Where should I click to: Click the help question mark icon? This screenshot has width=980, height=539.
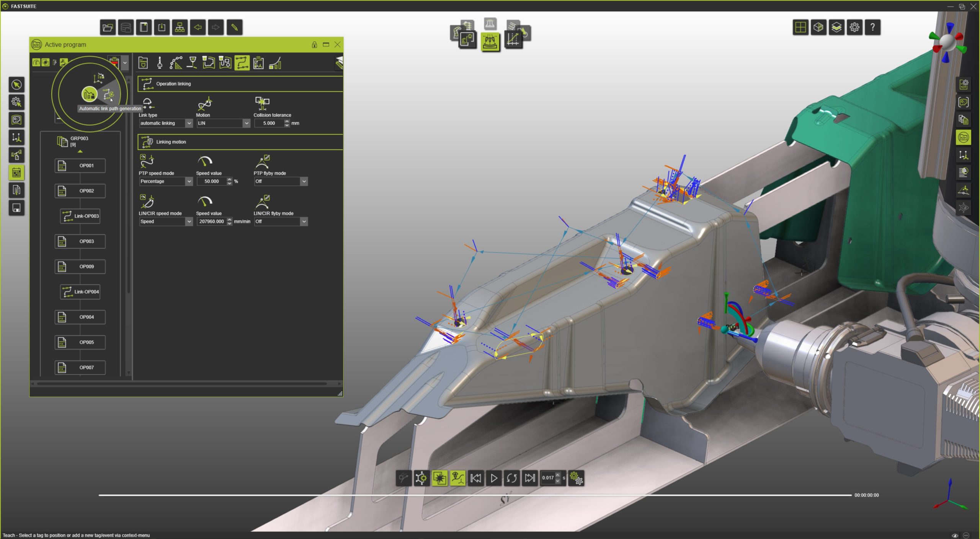872,28
